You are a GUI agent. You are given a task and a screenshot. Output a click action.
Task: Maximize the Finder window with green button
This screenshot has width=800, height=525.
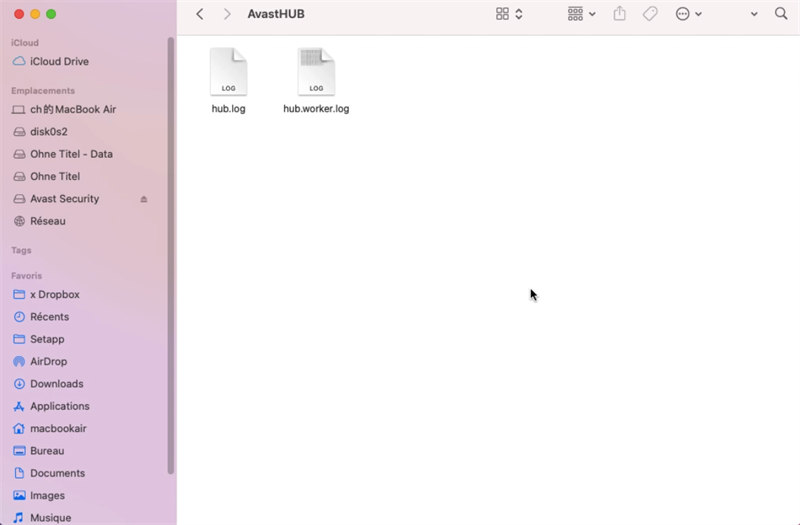[51, 14]
